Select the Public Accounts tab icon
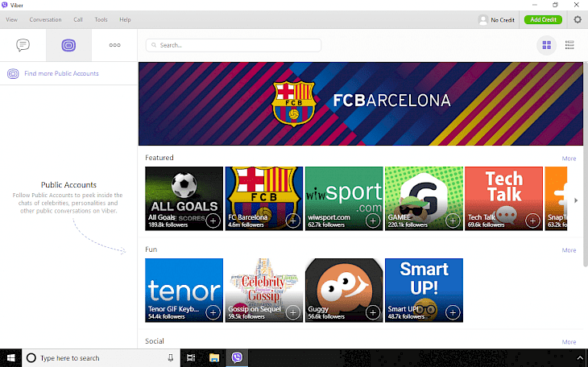 point(68,45)
